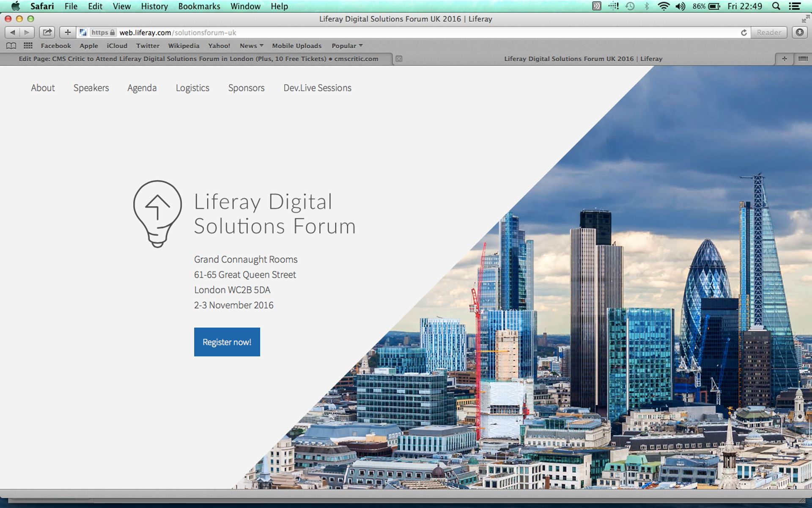812x508 pixels.
Task: Switch to the CMS Critic Edit Page tab
Action: click(198, 59)
